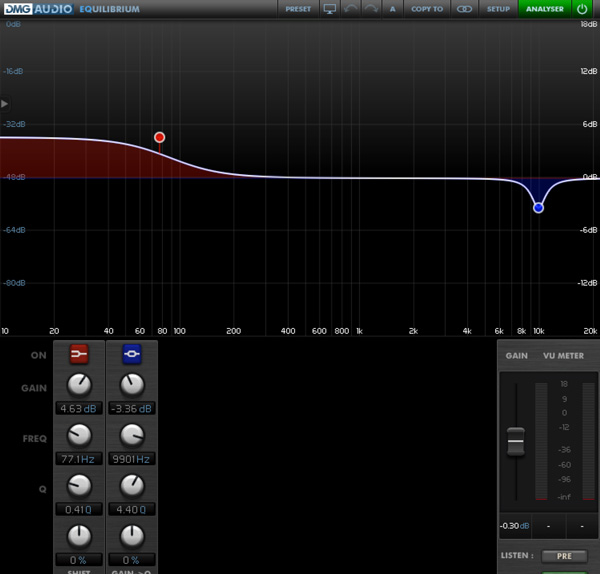Toggle the blue bell band on button
Image resolution: width=600 pixels, height=574 pixels.
(x=131, y=354)
